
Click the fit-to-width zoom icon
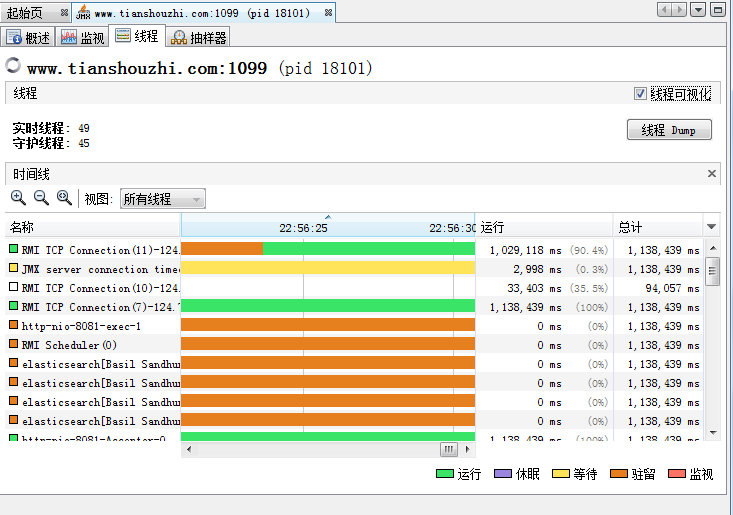coord(64,198)
